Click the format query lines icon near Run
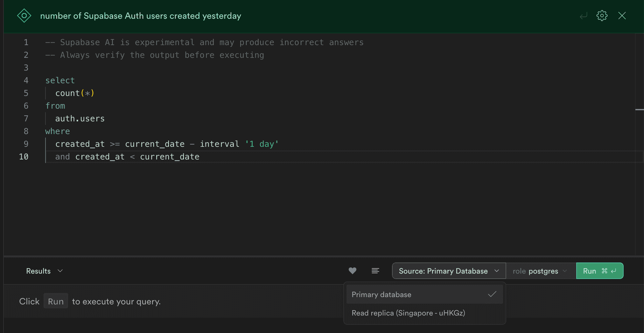 pyautogui.click(x=375, y=271)
